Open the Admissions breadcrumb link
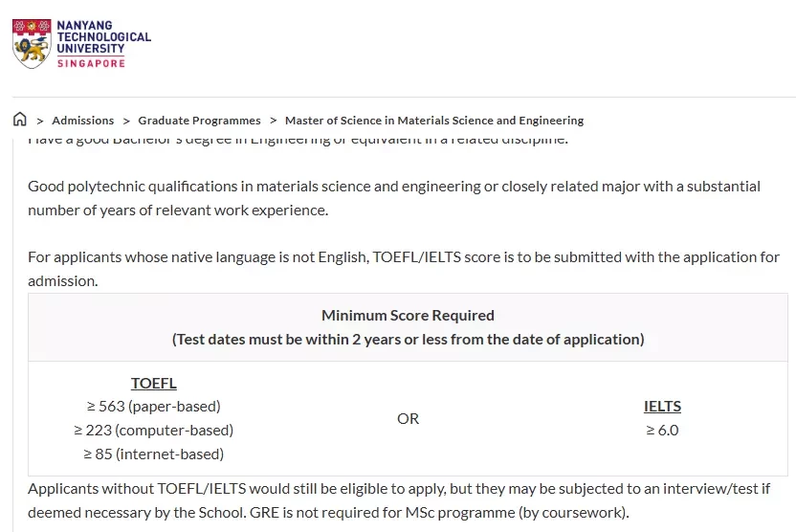The image size is (796, 532). pos(82,121)
